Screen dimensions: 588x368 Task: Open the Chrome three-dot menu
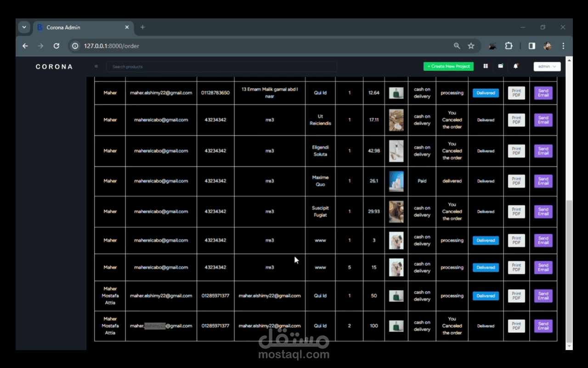point(563,46)
